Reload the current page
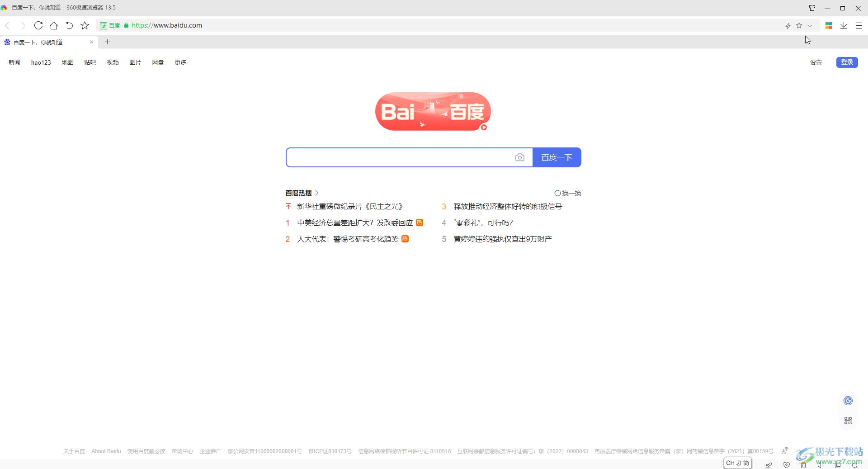Viewport: 868px width, 469px height. (x=38, y=25)
